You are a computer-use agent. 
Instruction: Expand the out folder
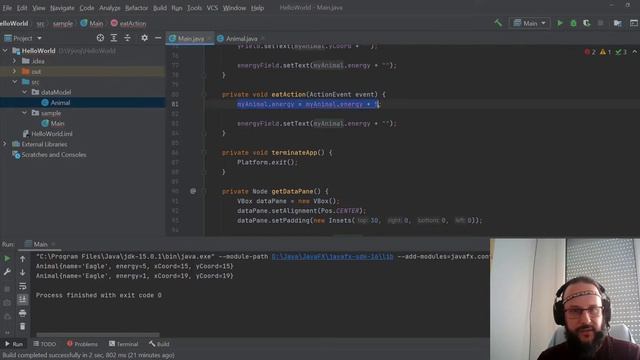pos(15,71)
